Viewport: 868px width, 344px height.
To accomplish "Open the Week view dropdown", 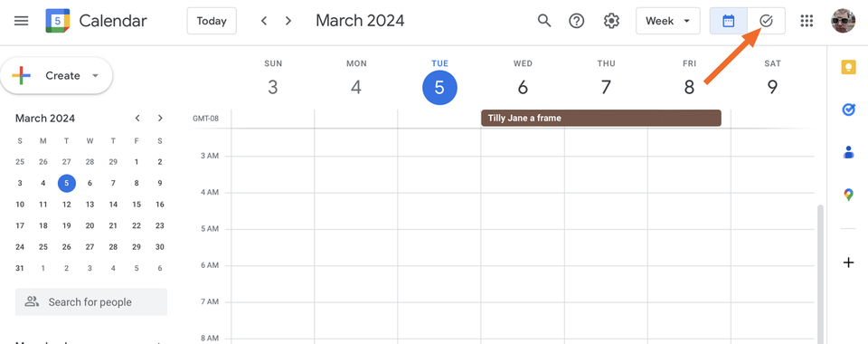I will pos(667,21).
